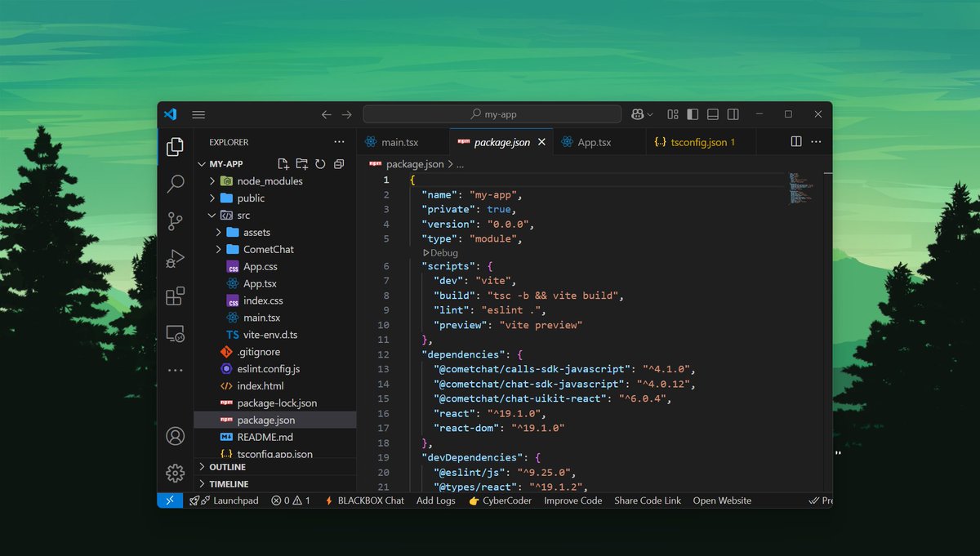Open README.md in the file tree
This screenshot has height=556, width=980.
tap(274, 438)
